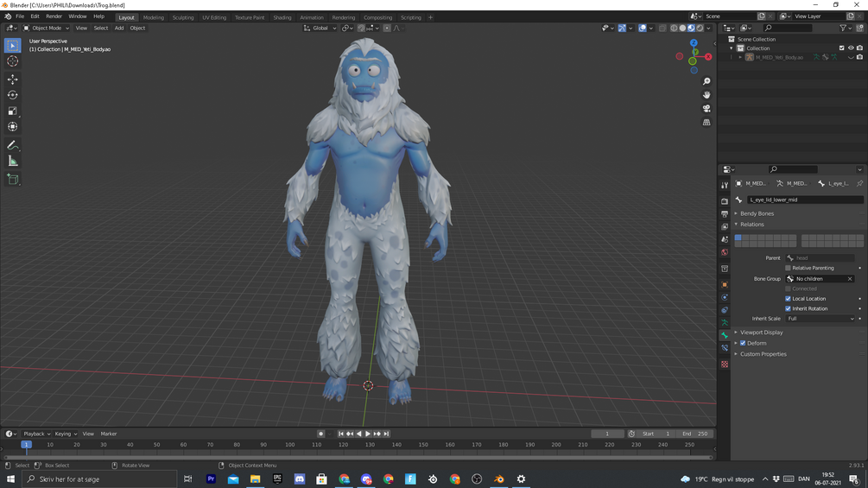Open the Render menu

(x=54, y=16)
